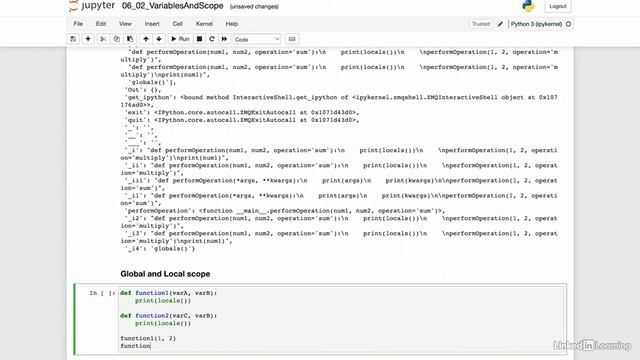Click the "'_i4': 'globals()'}" output line
640x360 pixels.
tap(160, 249)
